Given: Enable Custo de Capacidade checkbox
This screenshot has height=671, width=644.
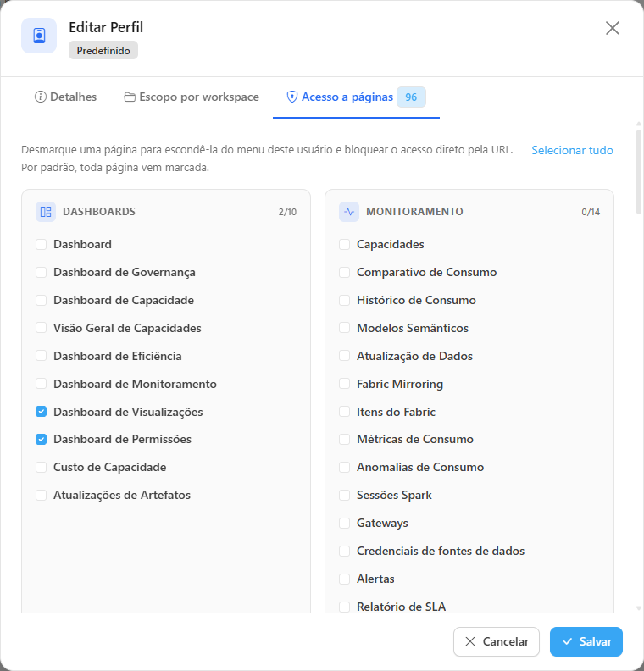Looking at the screenshot, I should click(41, 467).
